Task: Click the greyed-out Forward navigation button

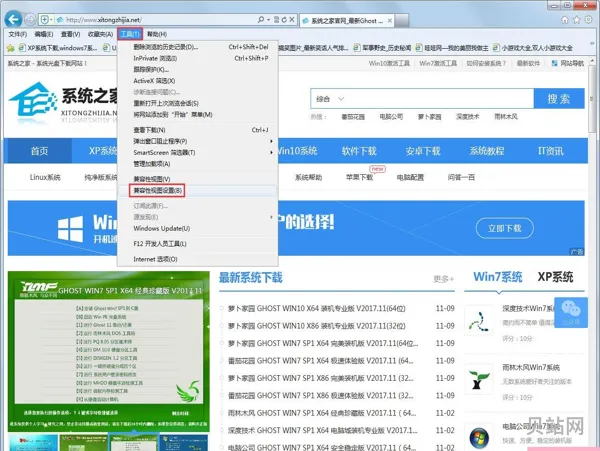Action: (30, 19)
